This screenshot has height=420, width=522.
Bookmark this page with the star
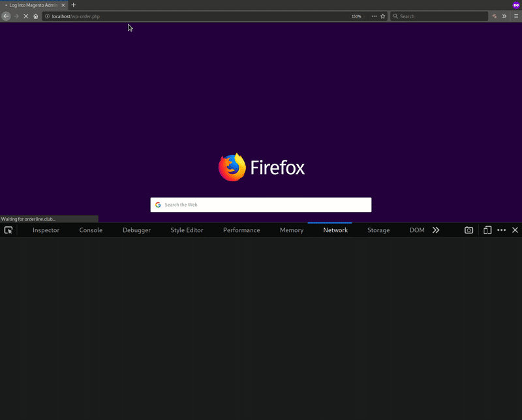pyautogui.click(x=383, y=16)
